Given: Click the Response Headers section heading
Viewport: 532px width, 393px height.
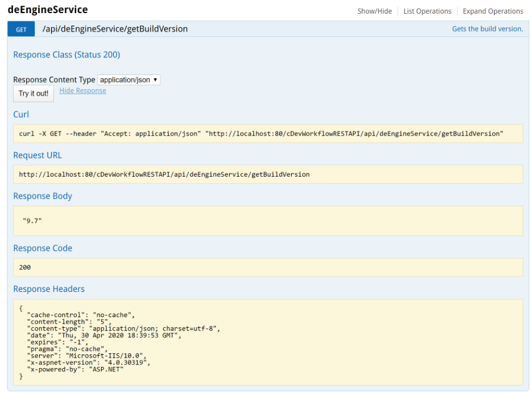Looking at the screenshot, I should point(48,289).
